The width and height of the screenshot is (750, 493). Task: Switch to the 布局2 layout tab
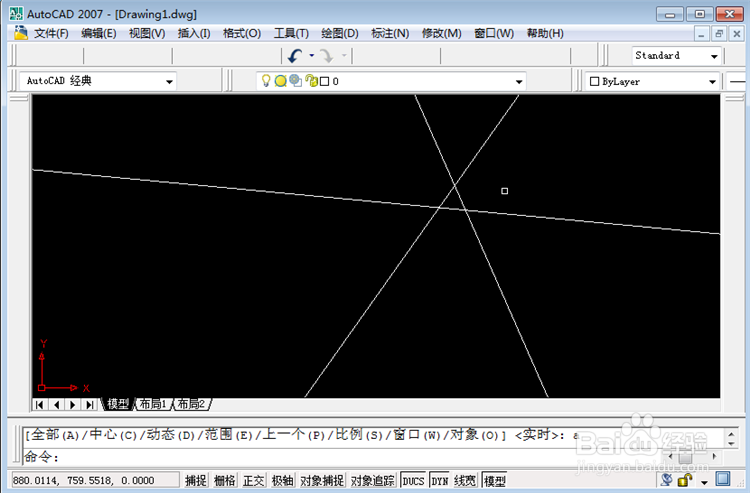tap(191, 405)
